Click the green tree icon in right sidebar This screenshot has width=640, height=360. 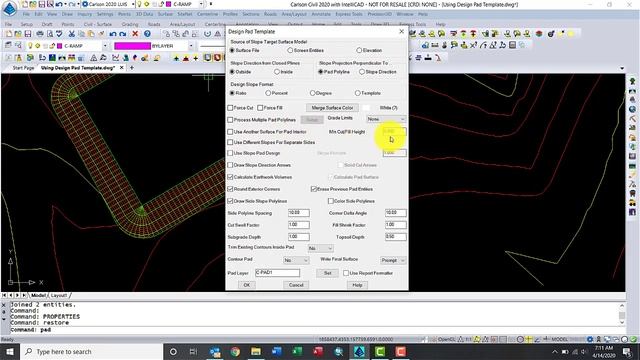click(x=632, y=81)
